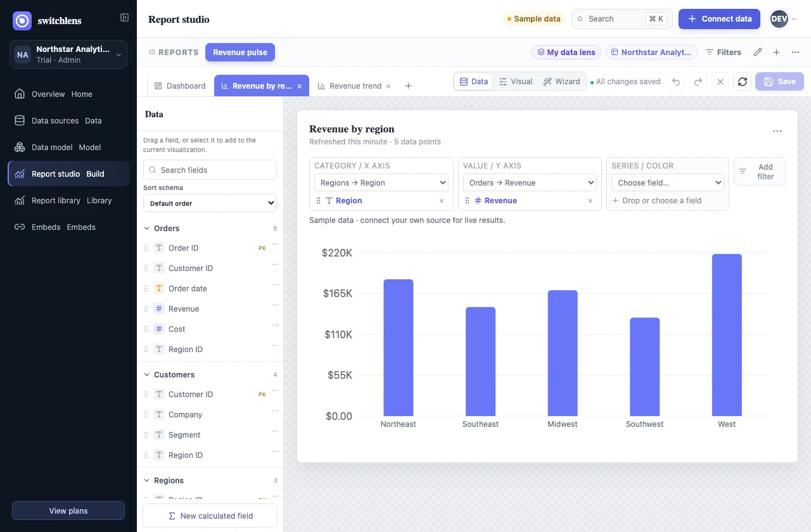811x532 pixels.
Task: Remove the Revenue chip from the Y axis
Action: click(590, 201)
